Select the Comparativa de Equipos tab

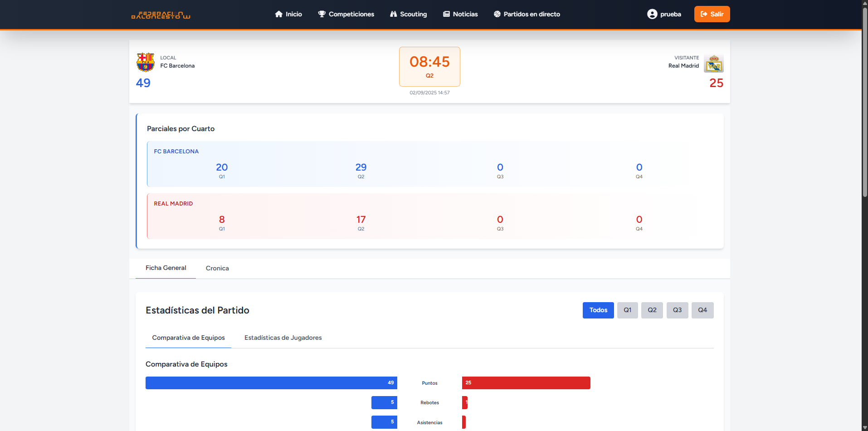pos(188,338)
